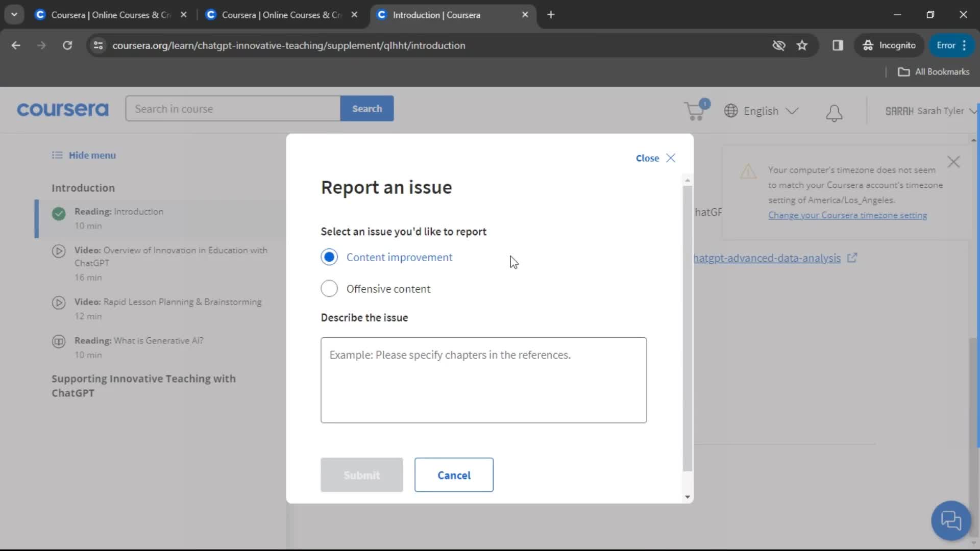This screenshot has width=980, height=551.
Task: Click the English language dropdown
Action: point(761,111)
